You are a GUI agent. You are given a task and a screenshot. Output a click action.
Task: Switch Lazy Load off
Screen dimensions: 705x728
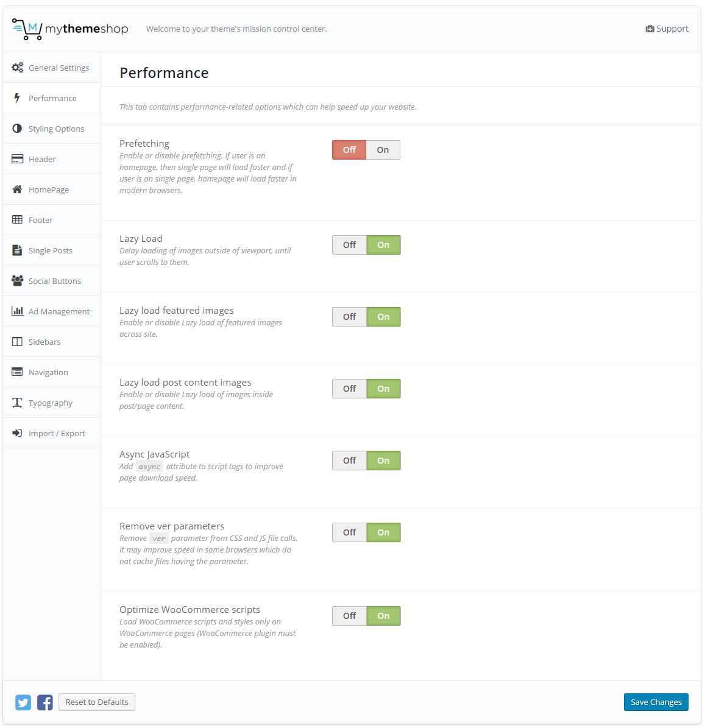click(349, 245)
